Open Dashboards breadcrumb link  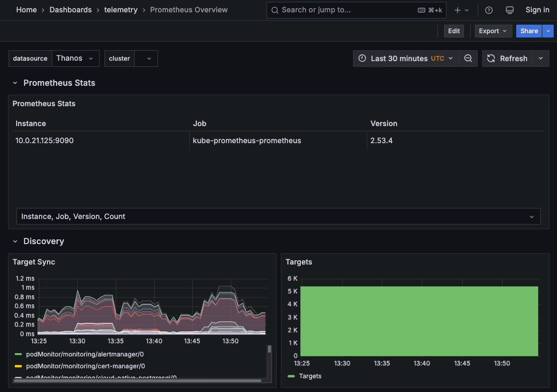[x=70, y=10]
